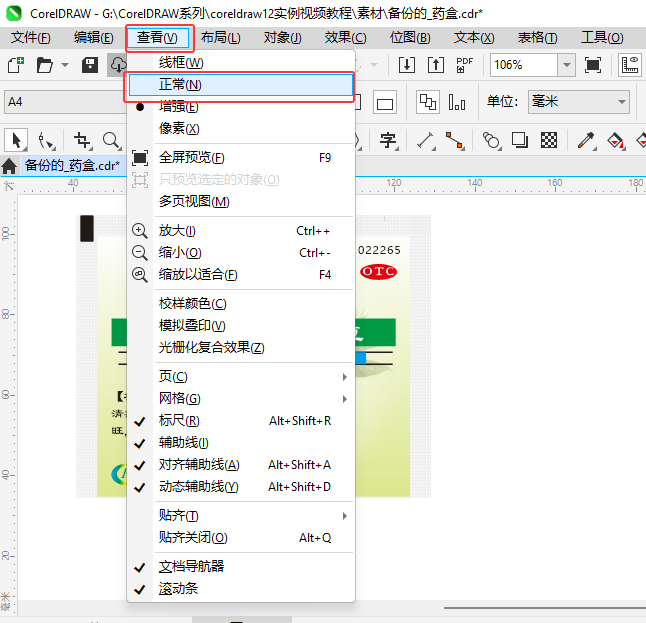Open the File (文件) menu

pyautogui.click(x=30, y=38)
